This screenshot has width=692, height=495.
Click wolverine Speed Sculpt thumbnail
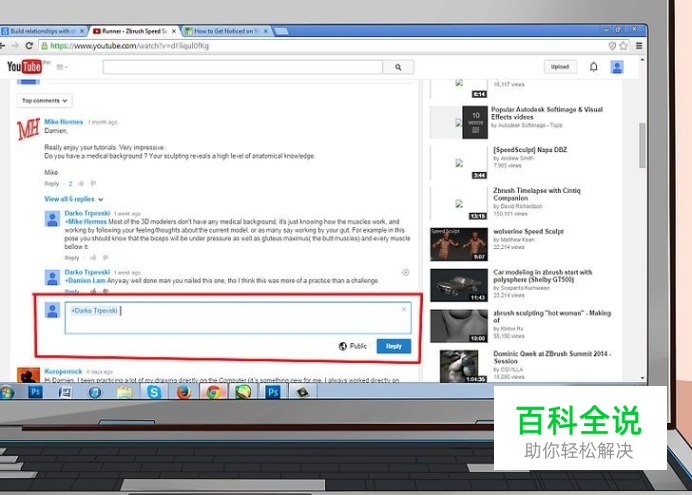[459, 244]
